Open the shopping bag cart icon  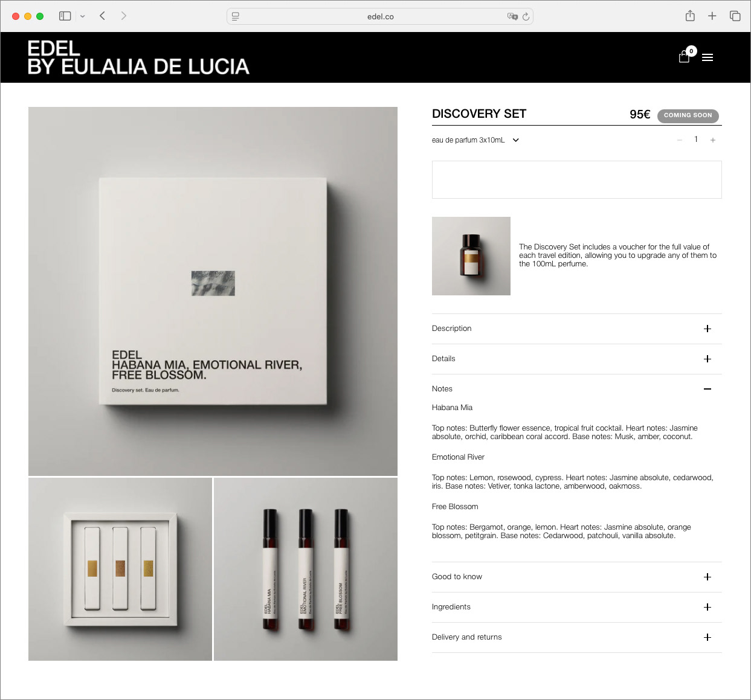(684, 57)
